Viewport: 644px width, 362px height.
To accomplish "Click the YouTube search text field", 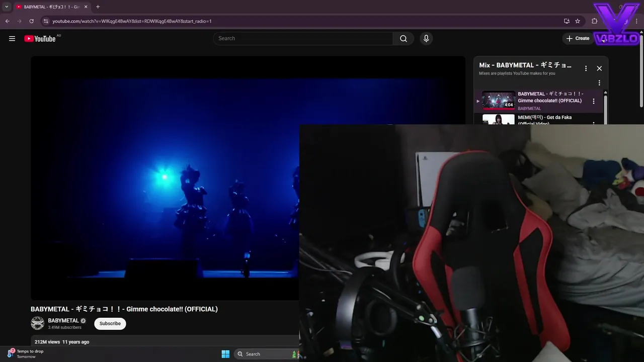I will coord(303,39).
